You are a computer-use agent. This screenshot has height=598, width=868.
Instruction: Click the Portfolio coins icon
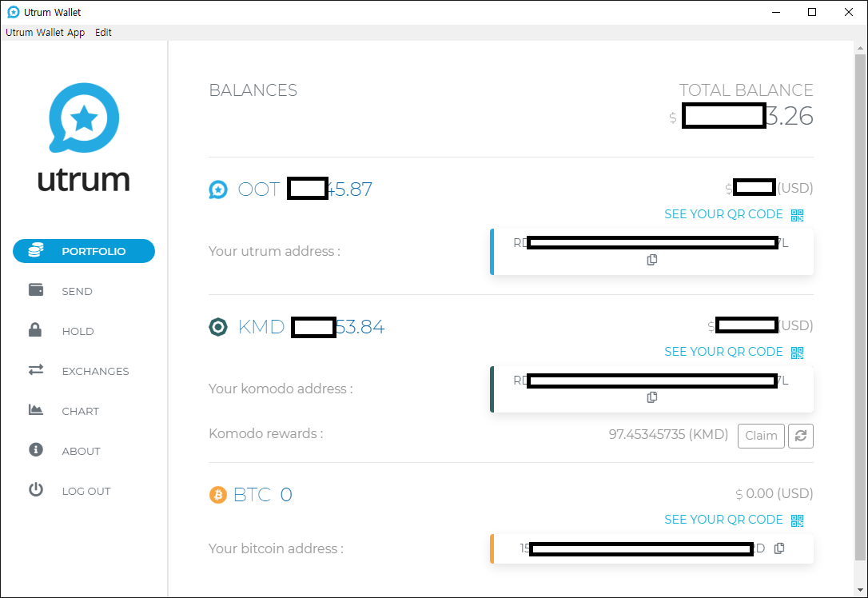pyautogui.click(x=36, y=249)
